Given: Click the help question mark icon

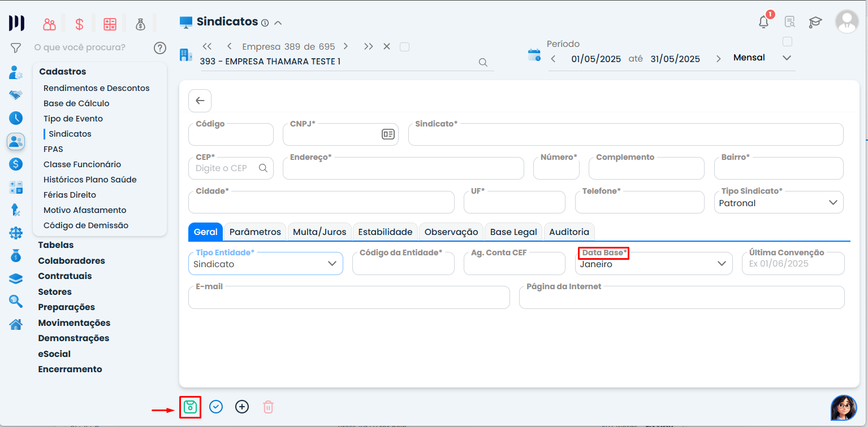Looking at the screenshot, I should [160, 47].
